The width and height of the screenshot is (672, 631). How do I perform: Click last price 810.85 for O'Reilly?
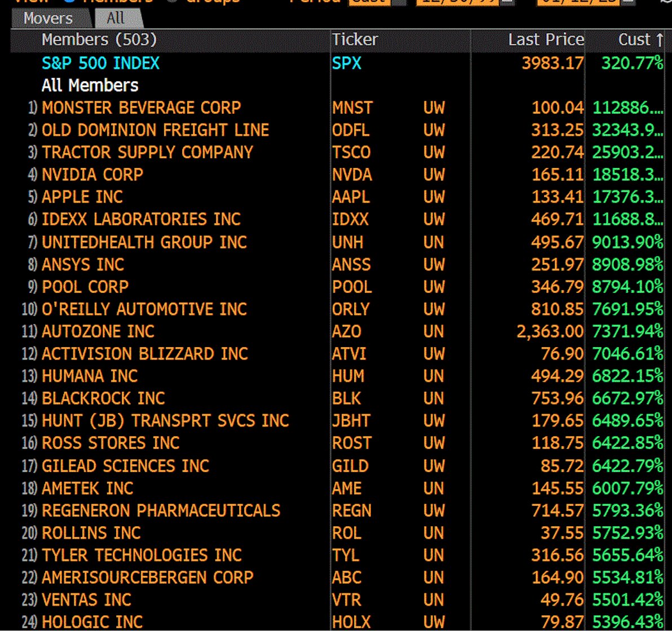click(x=557, y=309)
